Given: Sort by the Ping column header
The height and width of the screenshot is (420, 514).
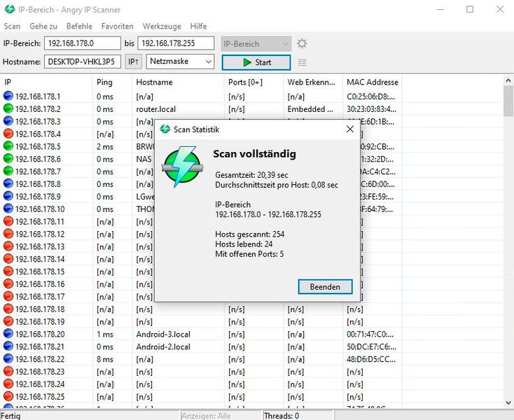Looking at the screenshot, I should pyautogui.click(x=113, y=82).
